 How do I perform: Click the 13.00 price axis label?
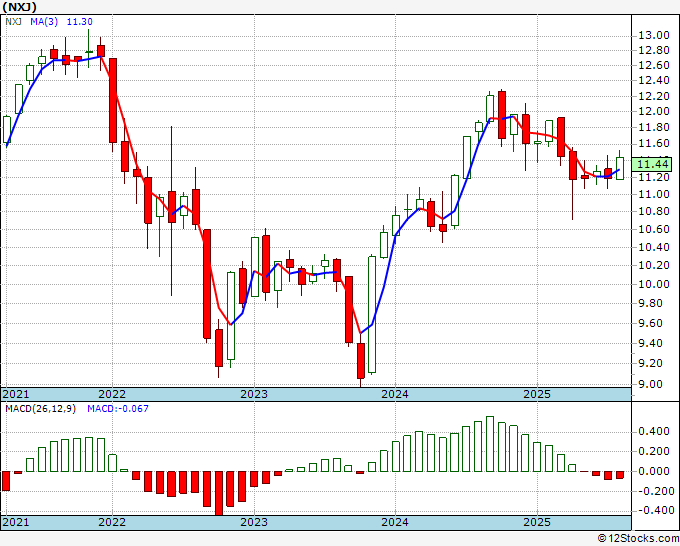pyautogui.click(x=654, y=35)
